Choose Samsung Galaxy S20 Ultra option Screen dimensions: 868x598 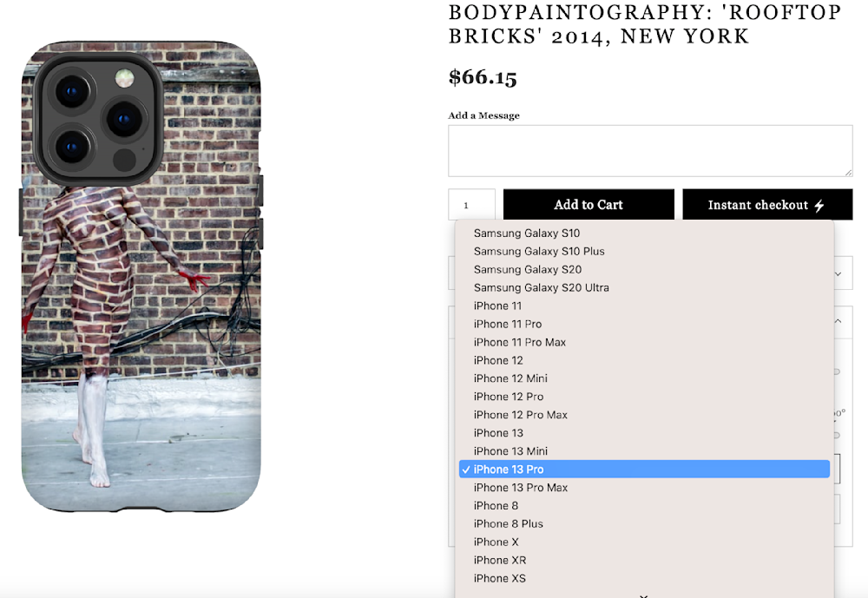coord(541,287)
